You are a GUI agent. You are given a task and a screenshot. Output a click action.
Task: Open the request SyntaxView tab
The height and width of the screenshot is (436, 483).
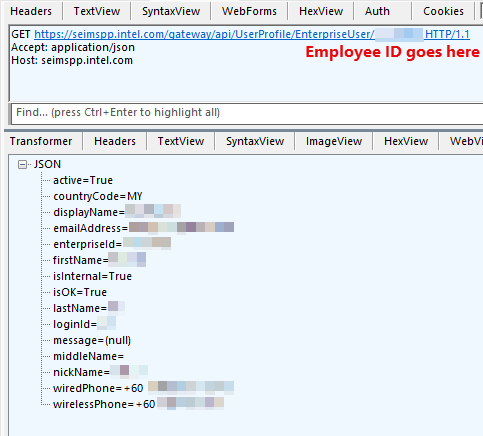pos(171,11)
